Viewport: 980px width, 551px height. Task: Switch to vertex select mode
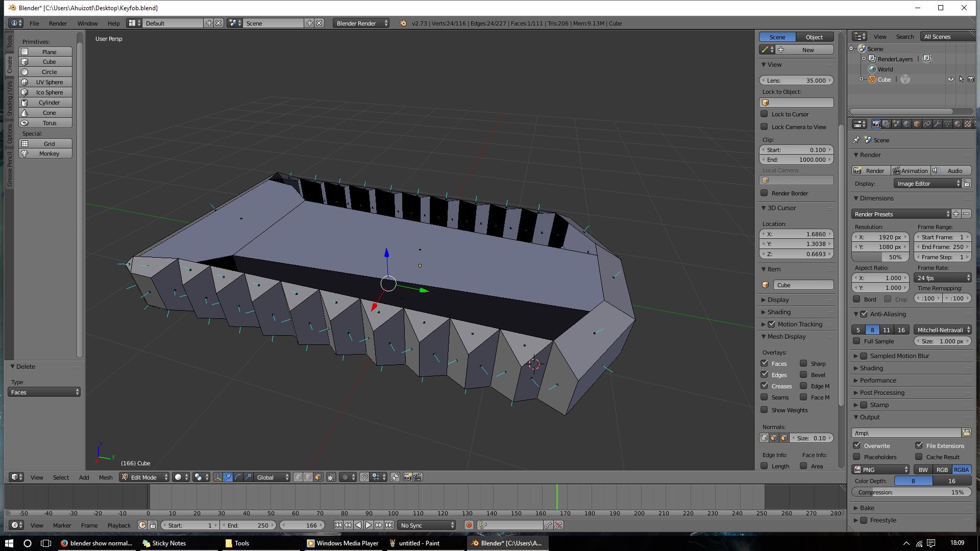(x=298, y=477)
